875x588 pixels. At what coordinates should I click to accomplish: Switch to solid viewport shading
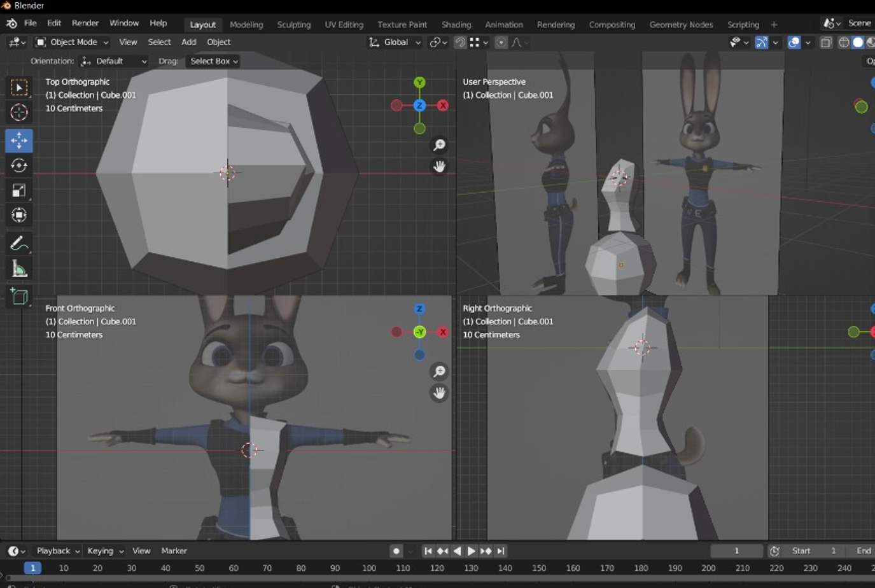[858, 42]
